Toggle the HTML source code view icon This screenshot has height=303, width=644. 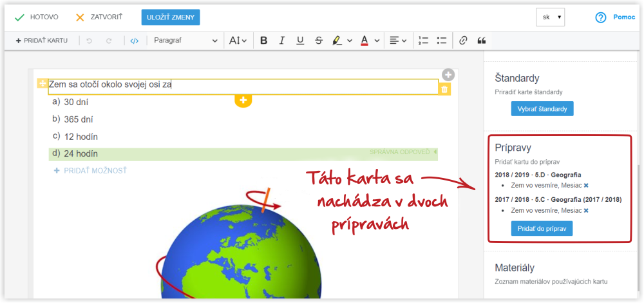pyautogui.click(x=135, y=41)
